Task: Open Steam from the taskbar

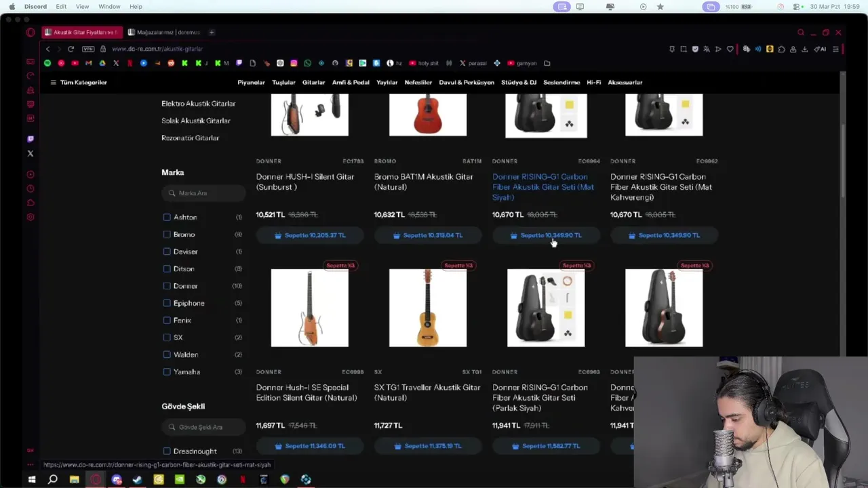Action: coord(138,480)
